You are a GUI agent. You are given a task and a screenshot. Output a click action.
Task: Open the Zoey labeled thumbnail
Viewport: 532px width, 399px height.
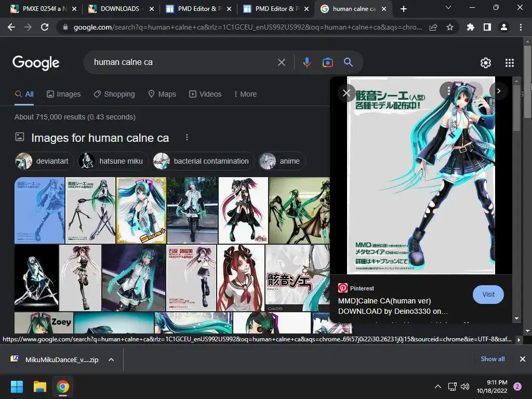click(44, 323)
